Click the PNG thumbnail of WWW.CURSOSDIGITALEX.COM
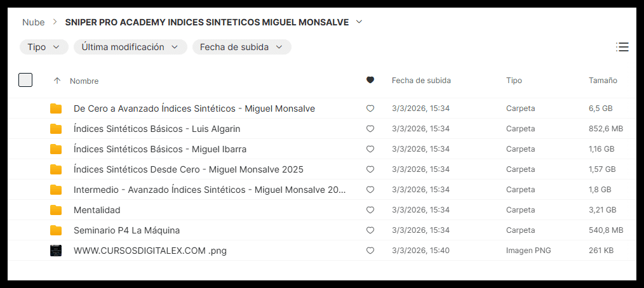 (56, 251)
